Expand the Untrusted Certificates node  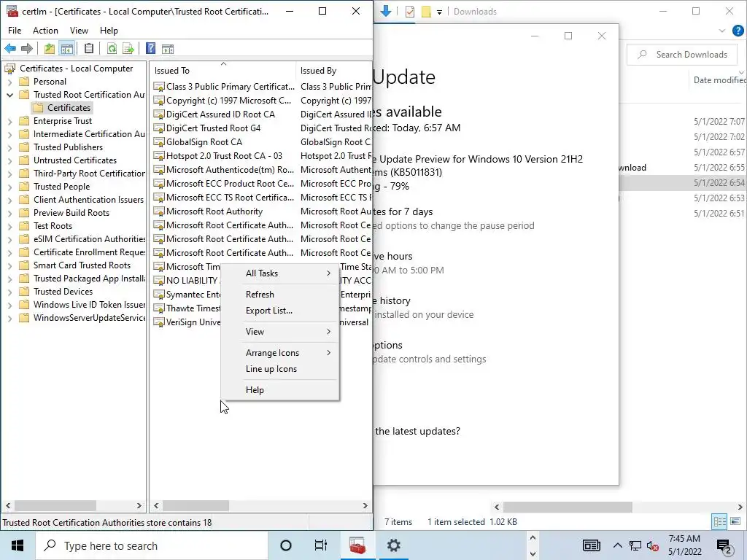pos(9,160)
